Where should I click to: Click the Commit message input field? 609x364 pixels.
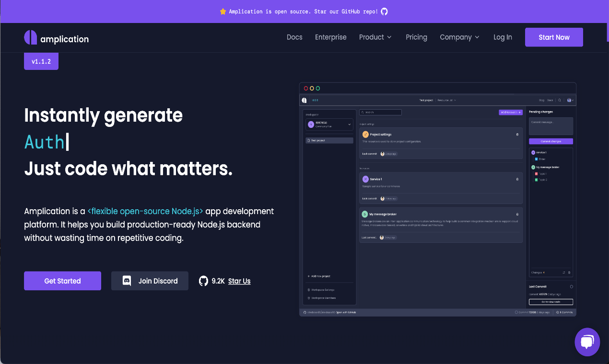[x=550, y=126]
